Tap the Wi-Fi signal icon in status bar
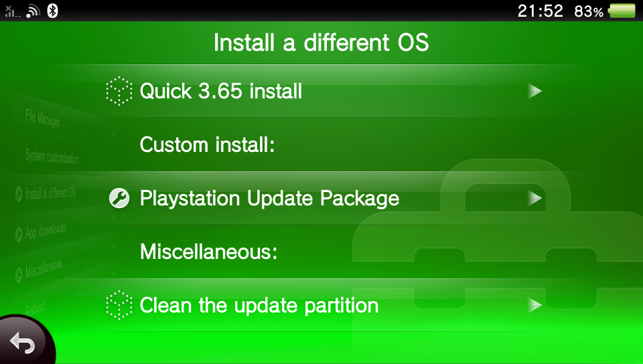Image resolution: width=643 pixels, height=364 pixels. click(x=33, y=11)
